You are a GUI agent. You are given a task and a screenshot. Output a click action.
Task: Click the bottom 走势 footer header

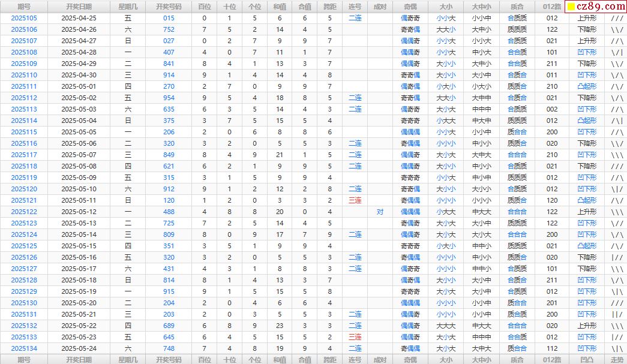coord(617,359)
